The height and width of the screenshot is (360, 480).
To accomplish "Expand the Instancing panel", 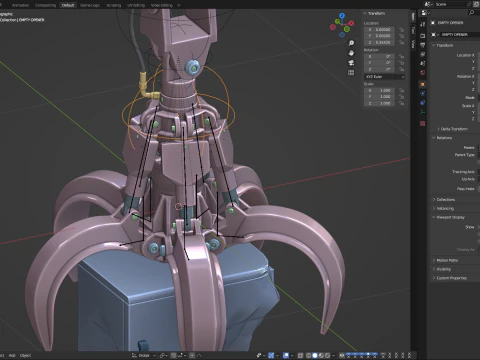I will click(x=445, y=209).
